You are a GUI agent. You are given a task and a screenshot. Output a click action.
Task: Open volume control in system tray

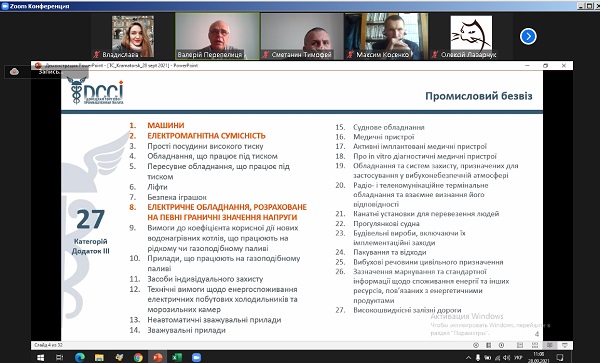pyautogui.click(x=507, y=358)
